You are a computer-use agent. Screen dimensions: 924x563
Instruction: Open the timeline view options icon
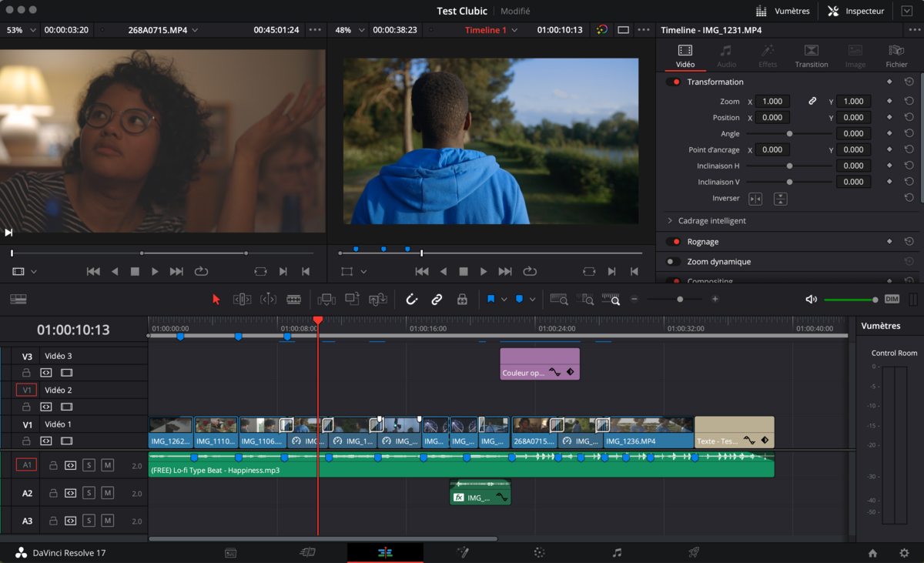coord(18,300)
